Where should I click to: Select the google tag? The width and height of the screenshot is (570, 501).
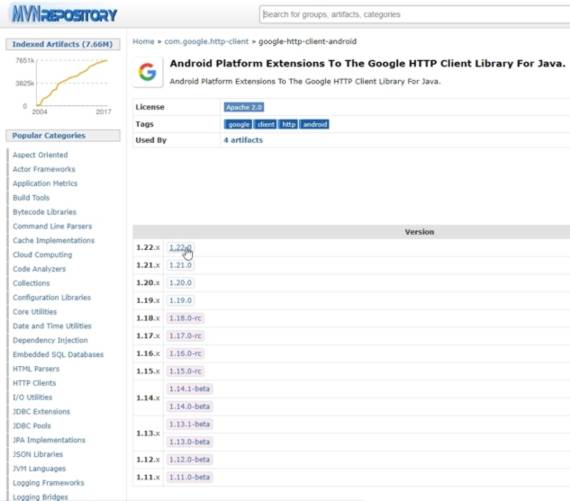[x=238, y=124]
